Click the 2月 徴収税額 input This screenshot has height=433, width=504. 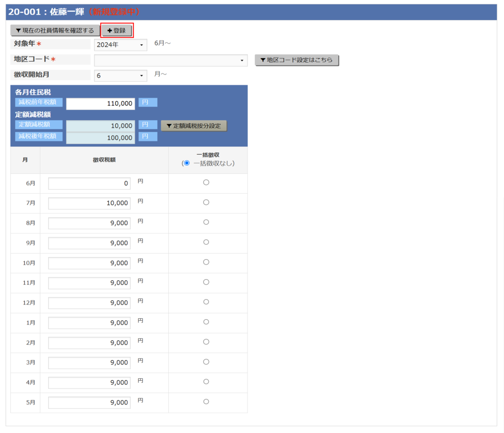[90, 343]
